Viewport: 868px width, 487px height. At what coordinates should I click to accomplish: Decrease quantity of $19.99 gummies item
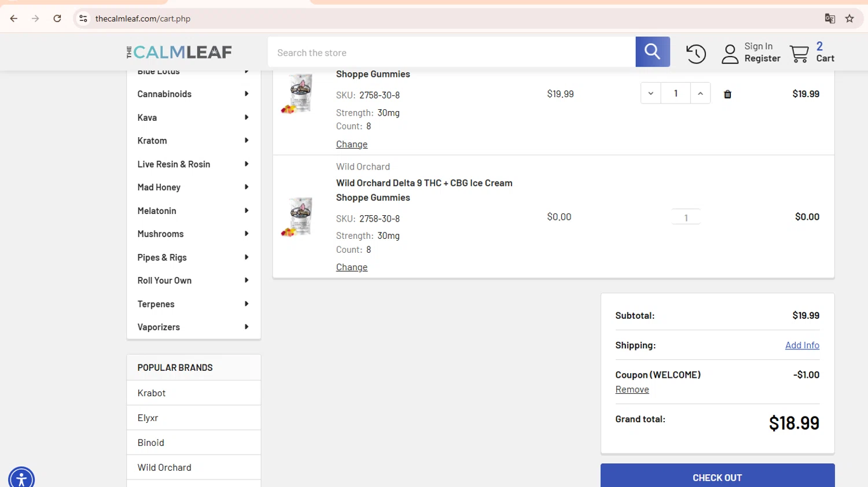coord(650,94)
